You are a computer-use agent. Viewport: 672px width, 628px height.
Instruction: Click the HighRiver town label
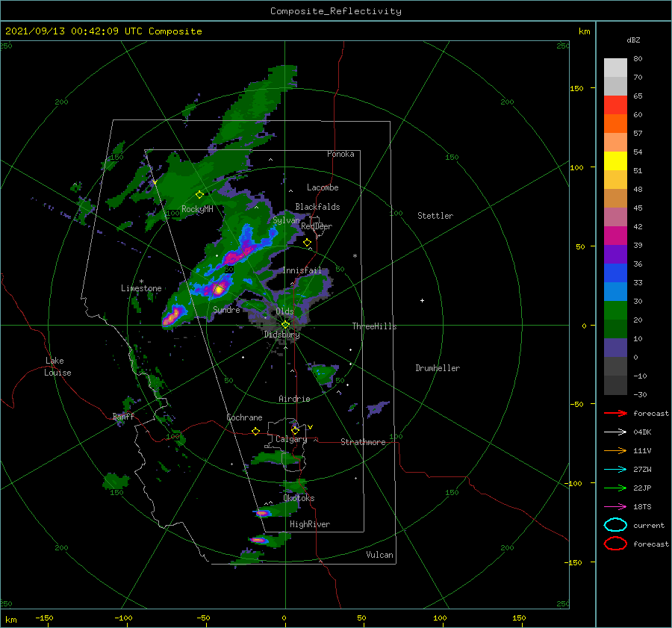click(x=310, y=524)
